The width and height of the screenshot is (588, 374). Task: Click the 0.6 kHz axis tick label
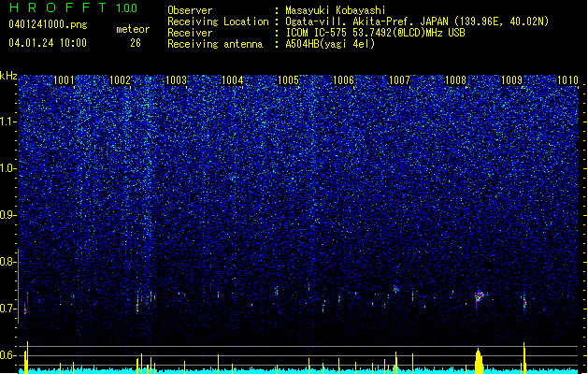8,355
